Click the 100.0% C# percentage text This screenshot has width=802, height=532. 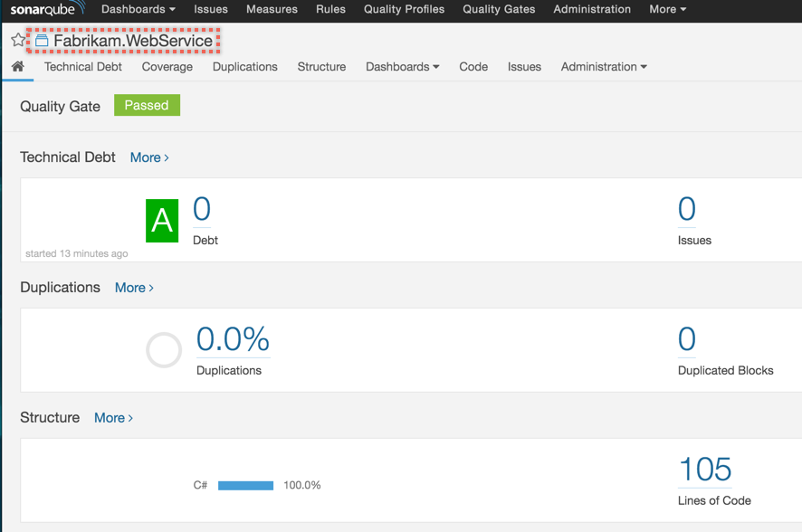[x=301, y=485]
